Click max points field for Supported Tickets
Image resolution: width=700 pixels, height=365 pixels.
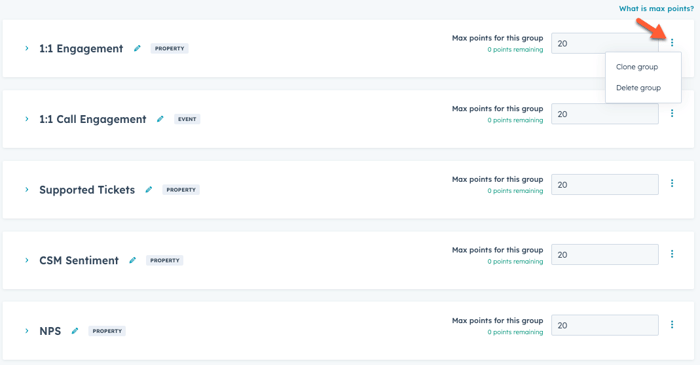pyautogui.click(x=605, y=184)
